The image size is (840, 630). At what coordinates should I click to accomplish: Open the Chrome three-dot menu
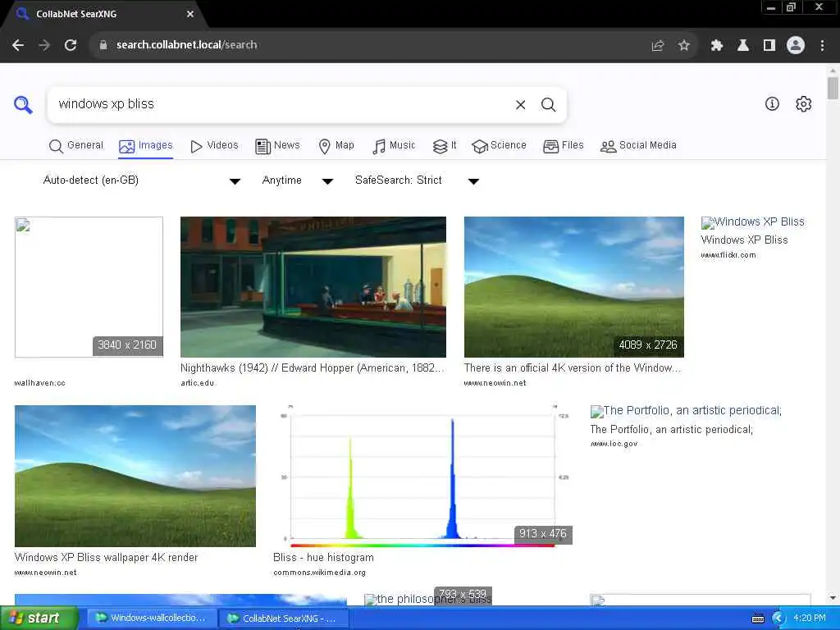pyautogui.click(x=822, y=46)
